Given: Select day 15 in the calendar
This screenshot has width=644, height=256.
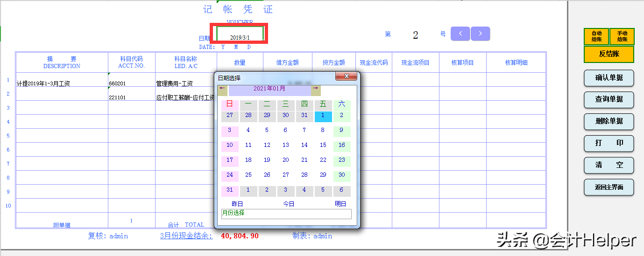Looking at the screenshot, I should 323,145.
